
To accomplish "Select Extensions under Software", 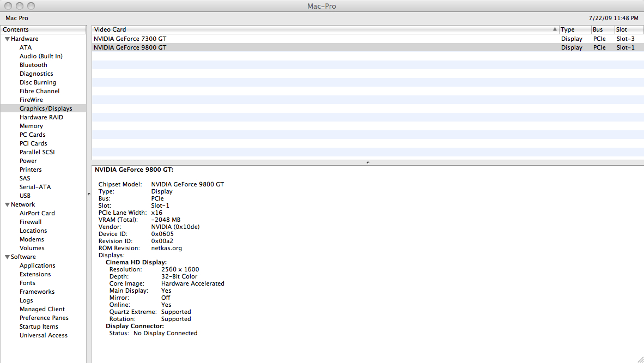I will 35,274.
